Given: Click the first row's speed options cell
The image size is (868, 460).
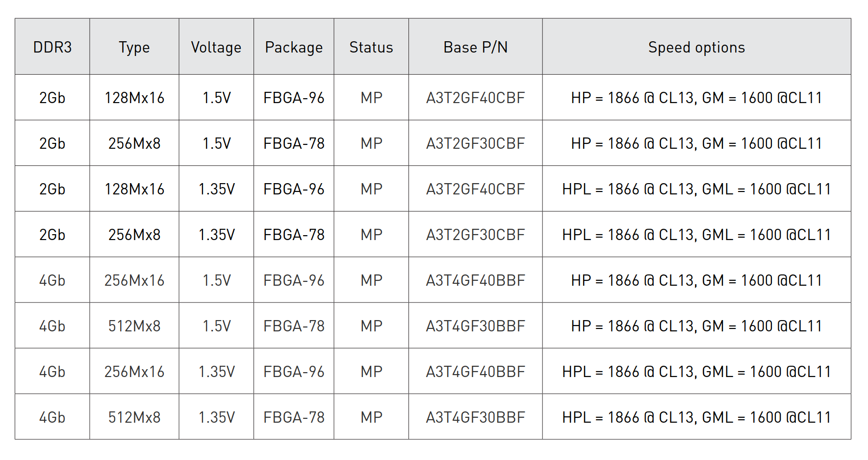Looking at the screenshot, I should pyautogui.click(x=697, y=98).
